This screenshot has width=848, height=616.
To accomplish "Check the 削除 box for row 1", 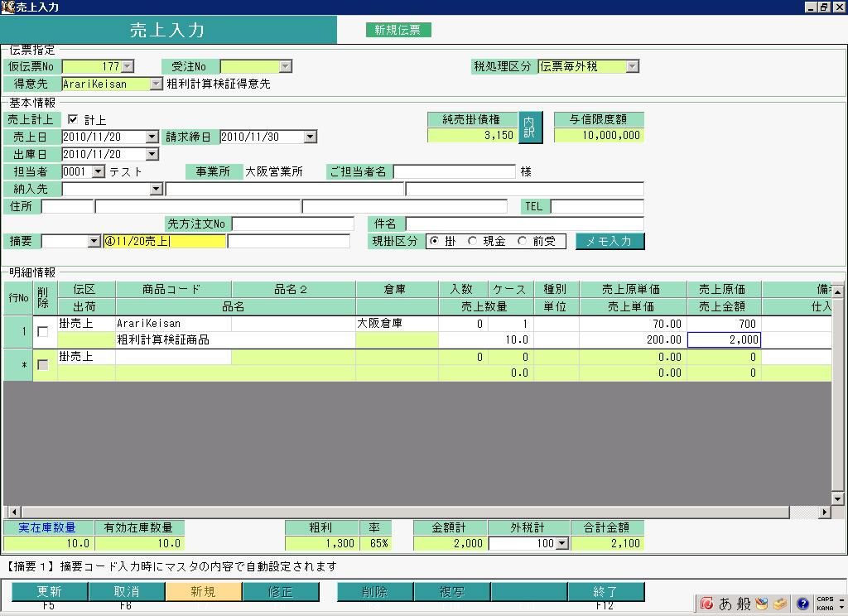I will (x=43, y=331).
